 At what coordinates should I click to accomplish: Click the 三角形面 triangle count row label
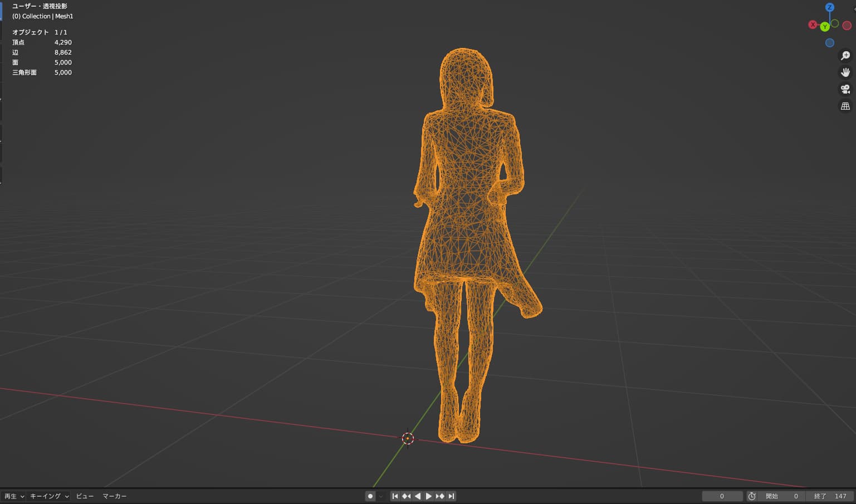(25, 72)
